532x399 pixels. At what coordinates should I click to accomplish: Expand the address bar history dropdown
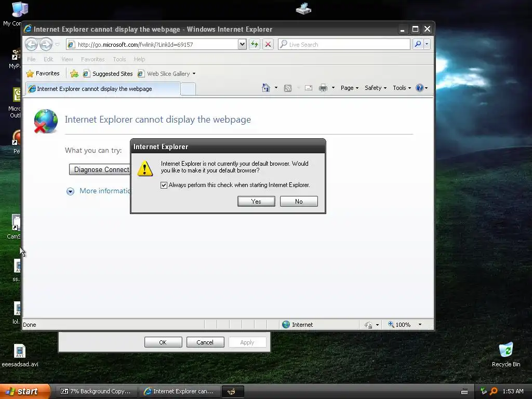(242, 44)
